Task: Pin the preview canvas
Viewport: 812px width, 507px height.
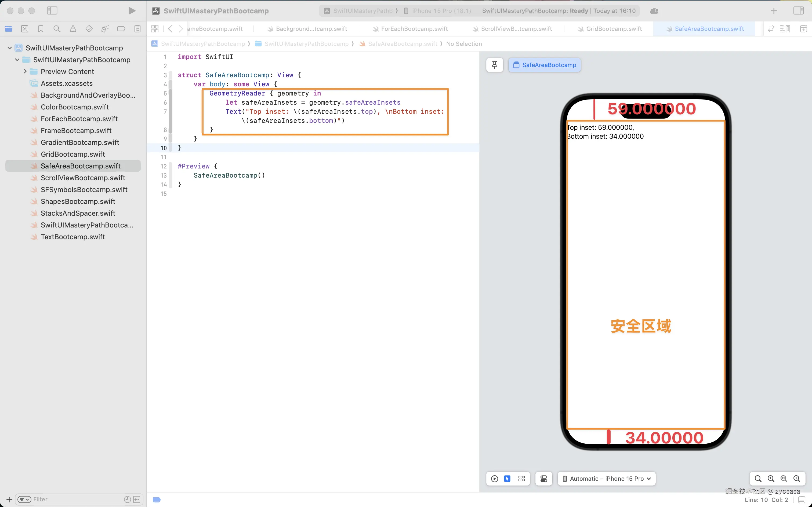Action: point(495,65)
